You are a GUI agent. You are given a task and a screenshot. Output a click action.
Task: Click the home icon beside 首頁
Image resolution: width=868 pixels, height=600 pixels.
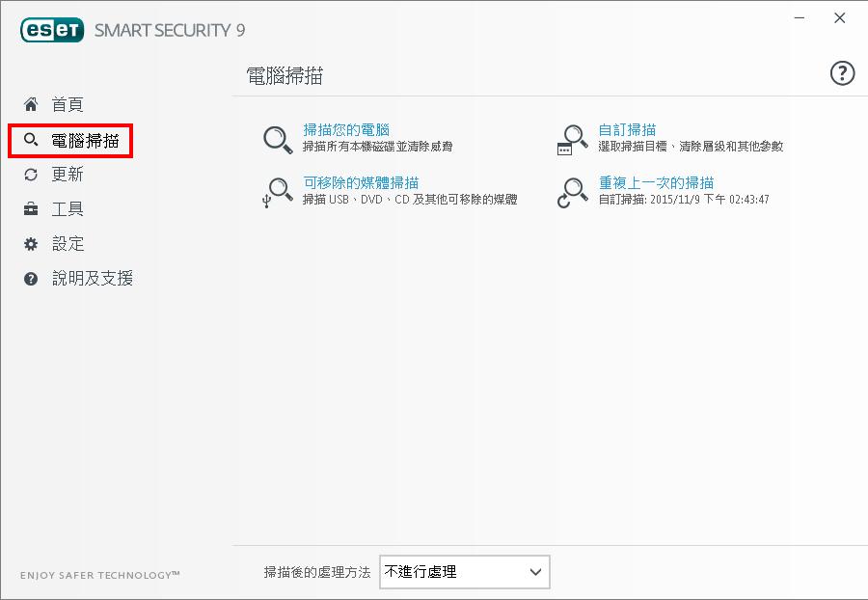(x=31, y=104)
